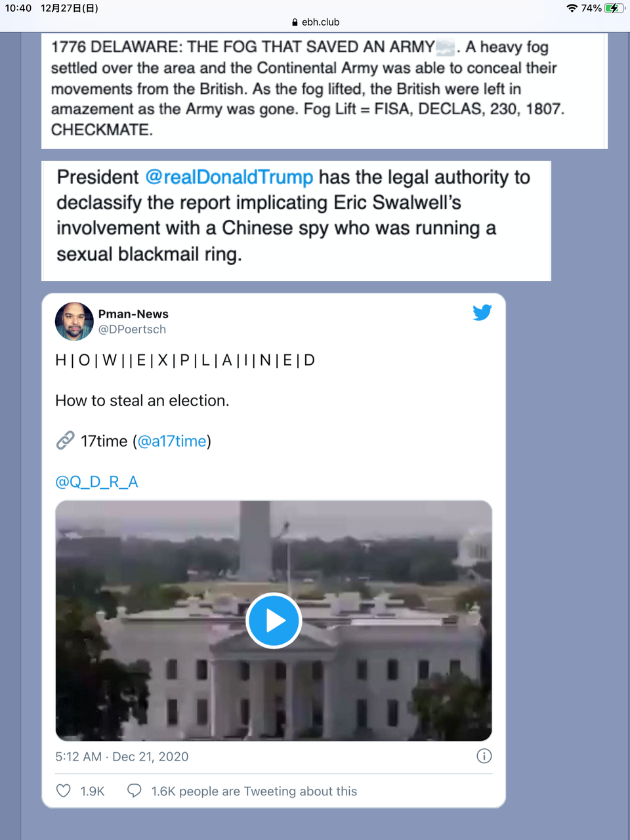
Task: Tap the ebh.club address bar
Action: pyautogui.click(x=315, y=22)
